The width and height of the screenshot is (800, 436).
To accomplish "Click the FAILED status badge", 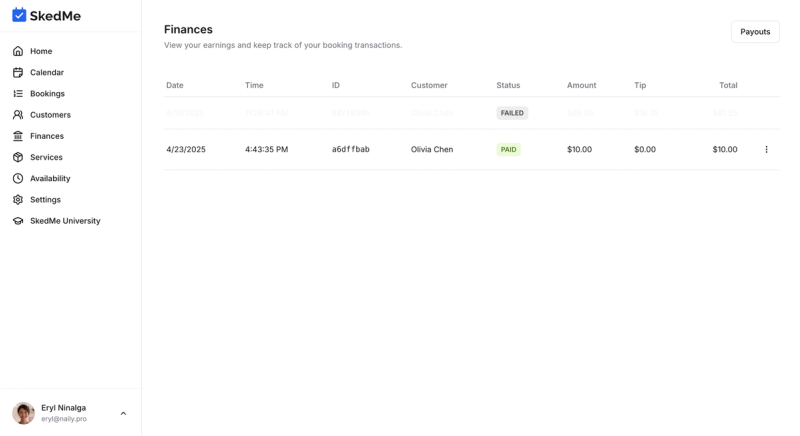I will pos(512,113).
